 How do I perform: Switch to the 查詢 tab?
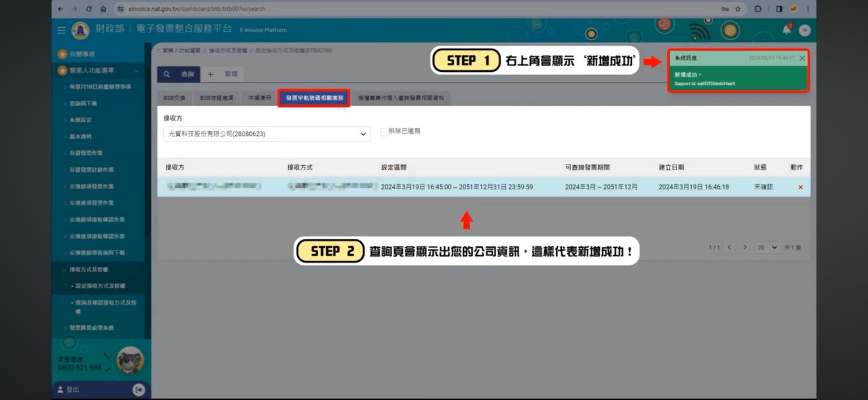click(179, 74)
